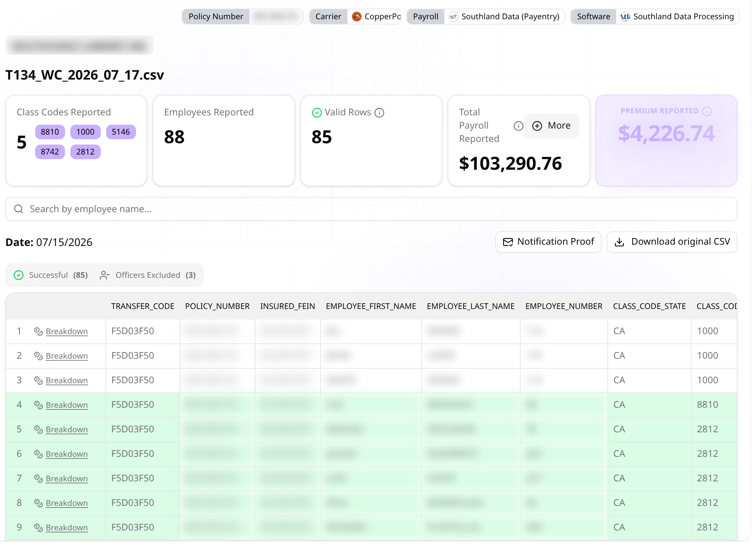756x547 pixels.
Task: Click the Notification Proof envelope icon
Action: [508, 242]
